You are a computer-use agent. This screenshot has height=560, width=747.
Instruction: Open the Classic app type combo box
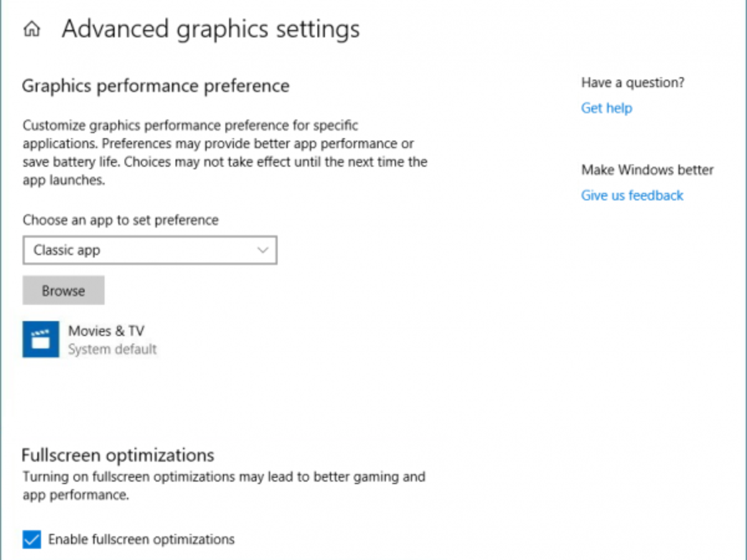tap(149, 250)
